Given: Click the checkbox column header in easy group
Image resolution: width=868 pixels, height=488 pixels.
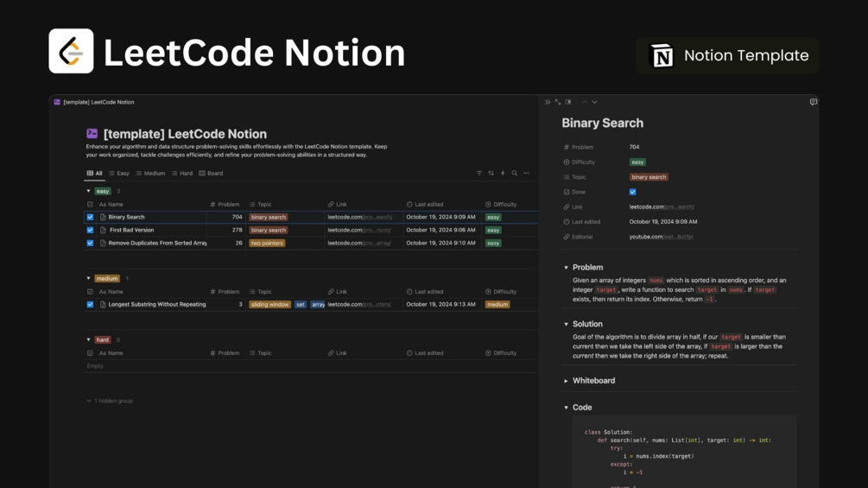Looking at the screenshot, I should (x=90, y=205).
